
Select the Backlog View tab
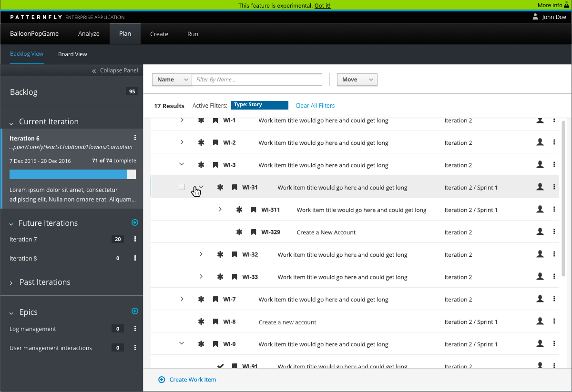coord(27,54)
